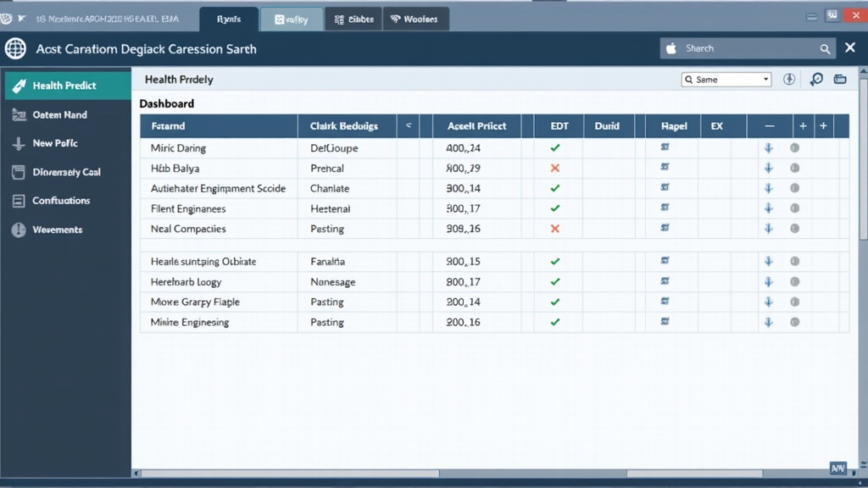868x488 pixels.
Task: Click the magnifier icon in header search
Action: pyautogui.click(x=825, y=49)
